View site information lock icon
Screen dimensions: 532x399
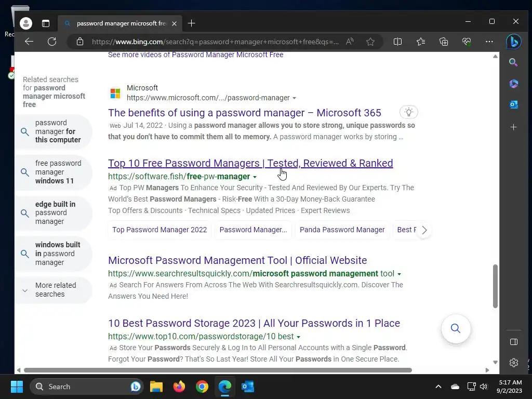(x=79, y=42)
